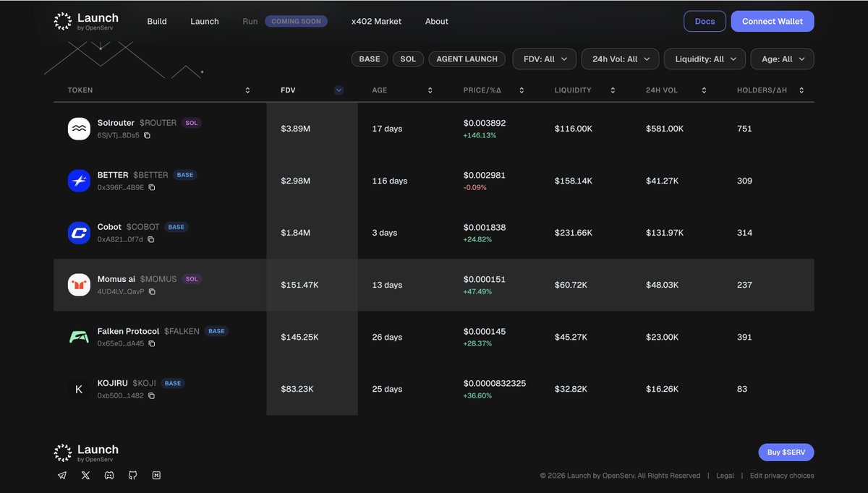Click the $KOJI ticker text

[144, 383]
